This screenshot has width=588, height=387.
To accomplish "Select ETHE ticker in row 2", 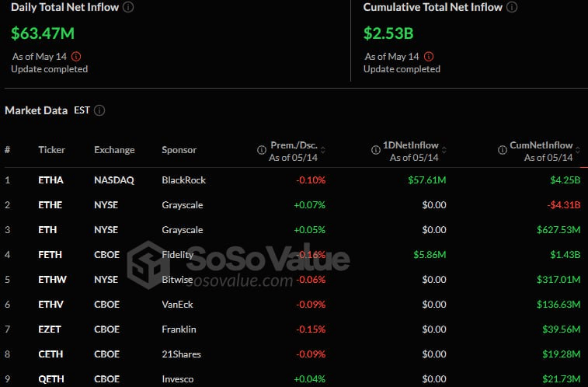I will click(x=50, y=205).
